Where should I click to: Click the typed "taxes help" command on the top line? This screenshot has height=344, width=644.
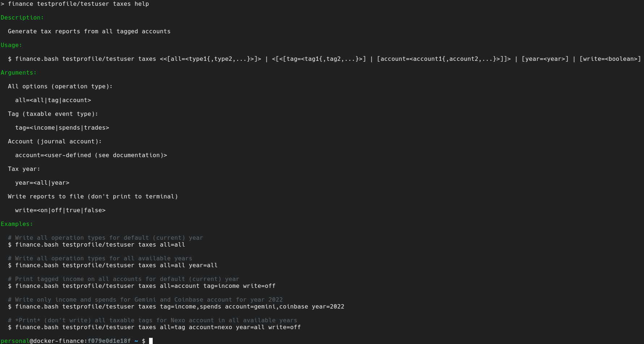click(131, 4)
